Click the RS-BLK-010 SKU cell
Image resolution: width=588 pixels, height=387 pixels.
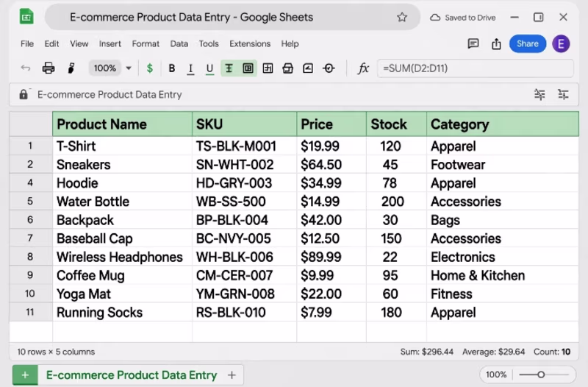click(245, 312)
